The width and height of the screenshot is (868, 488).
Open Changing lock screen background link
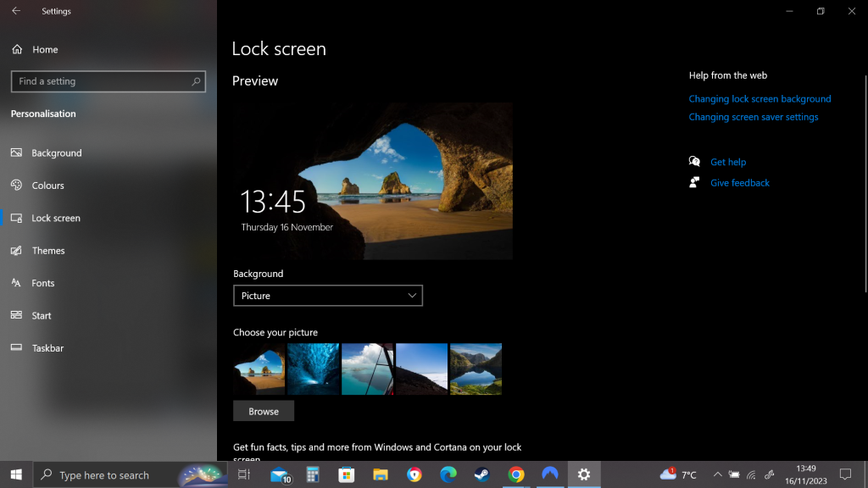[759, 99]
